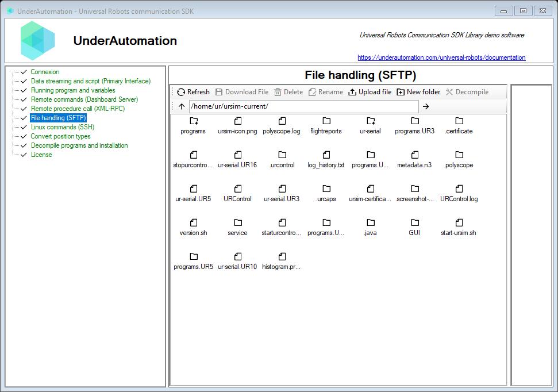Select the start-ursim.sh file

click(x=459, y=227)
